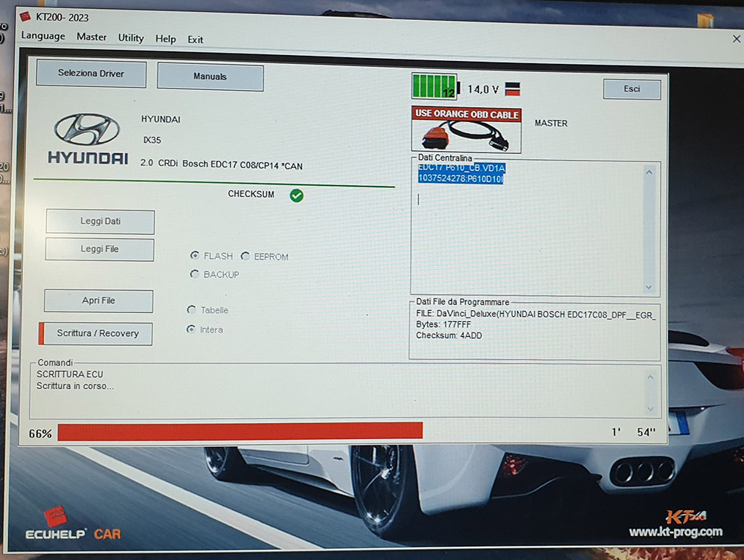Click the www.kt-prog.com link text
The height and width of the screenshot is (560, 744).
676,532
